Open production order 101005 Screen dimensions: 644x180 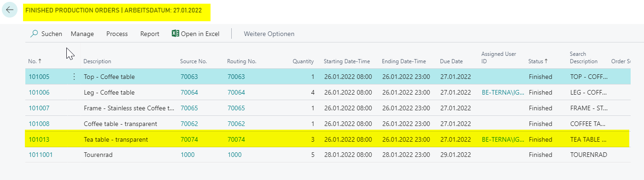coord(39,77)
